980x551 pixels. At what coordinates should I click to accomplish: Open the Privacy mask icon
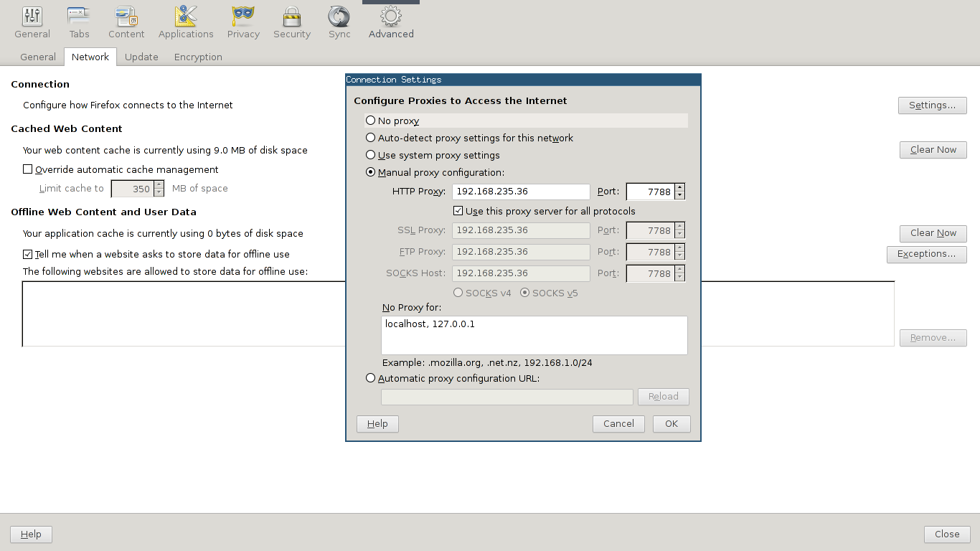243,17
